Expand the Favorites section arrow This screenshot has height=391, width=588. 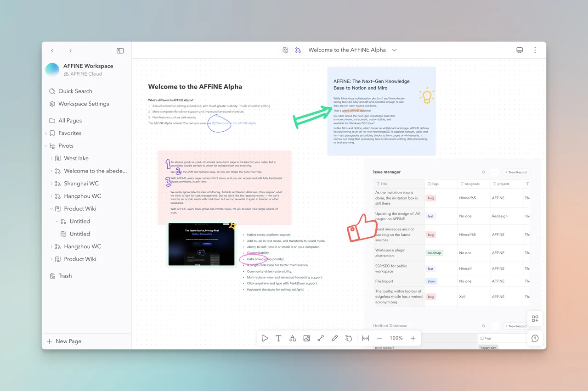(46, 133)
